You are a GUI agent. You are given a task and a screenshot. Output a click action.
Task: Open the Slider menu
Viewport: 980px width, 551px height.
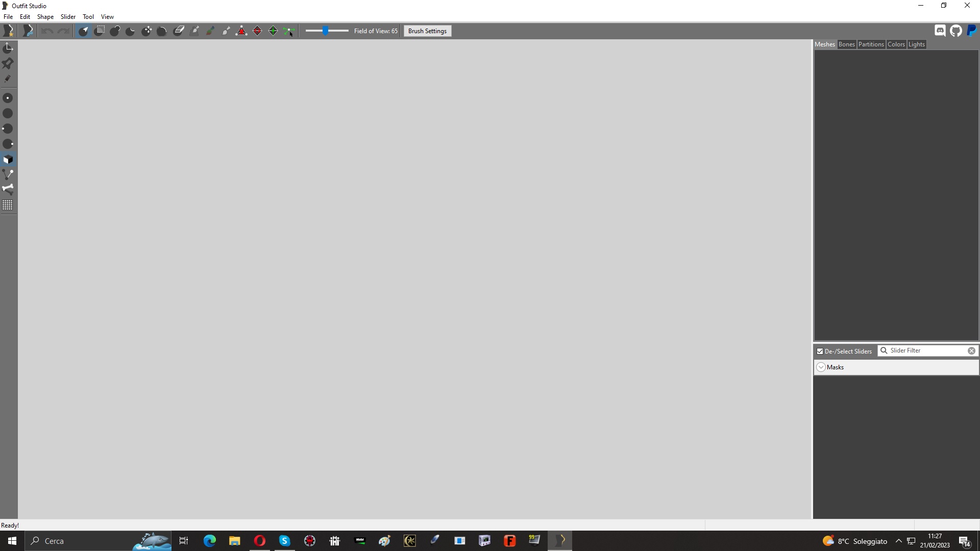(x=68, y=17)
